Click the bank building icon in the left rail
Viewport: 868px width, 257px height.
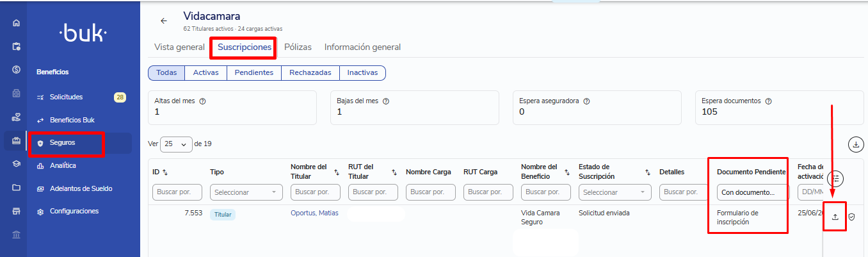16,234
